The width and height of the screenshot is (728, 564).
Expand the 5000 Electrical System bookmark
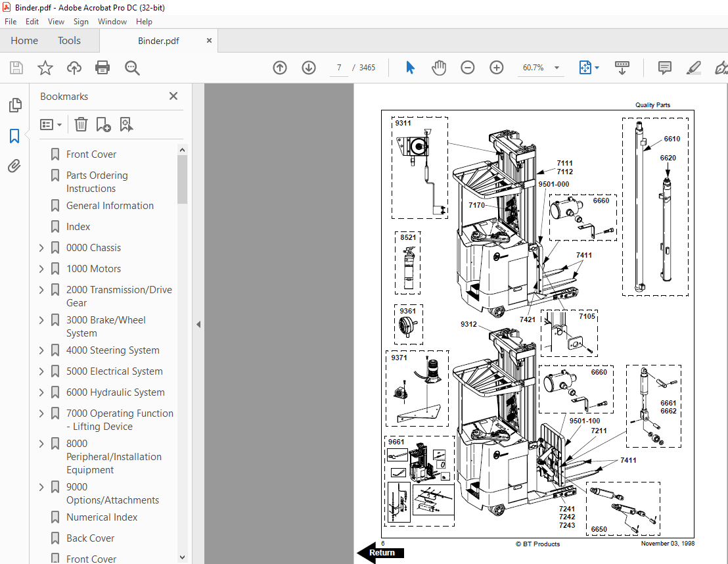(41, 371)
